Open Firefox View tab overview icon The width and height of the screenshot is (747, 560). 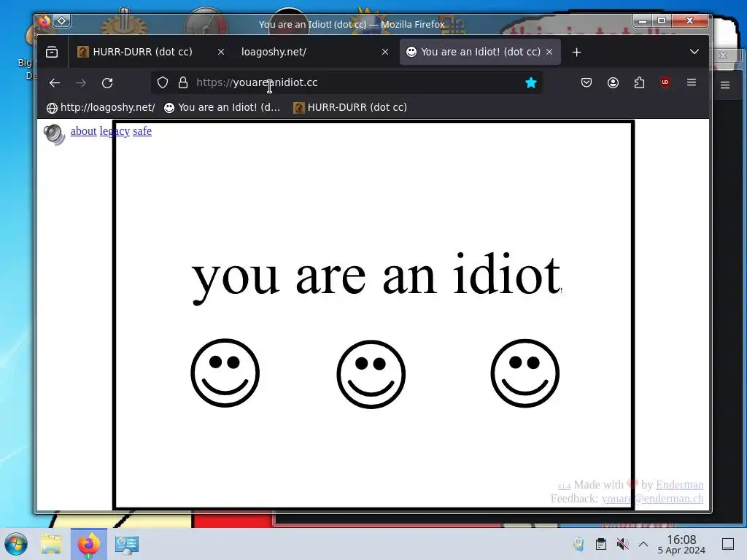click(x=52, y=52)
